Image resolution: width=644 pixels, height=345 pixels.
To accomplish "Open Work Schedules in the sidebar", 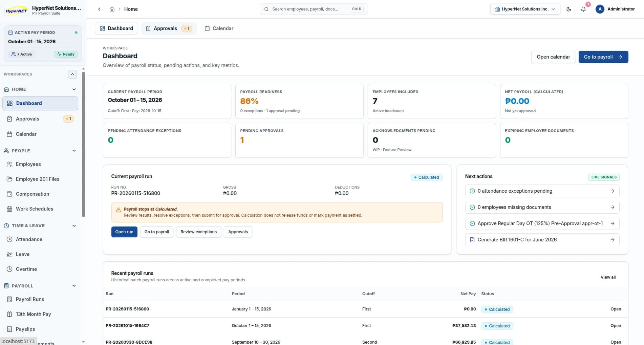I will (40, 209).
